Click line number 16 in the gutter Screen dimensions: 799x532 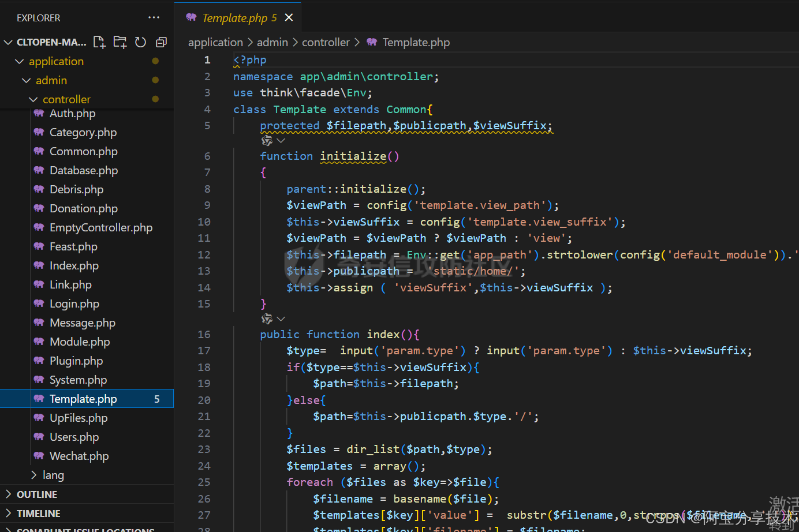click(204, 334)
